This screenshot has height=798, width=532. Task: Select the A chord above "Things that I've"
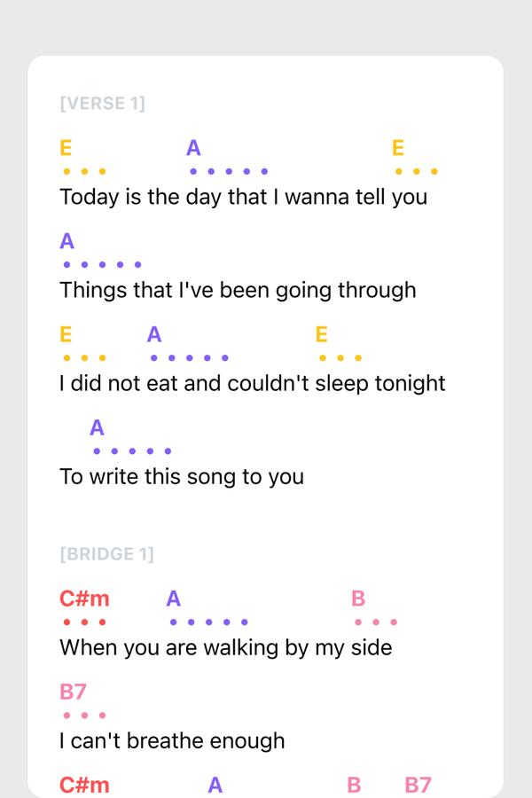[x=67, y=241]
